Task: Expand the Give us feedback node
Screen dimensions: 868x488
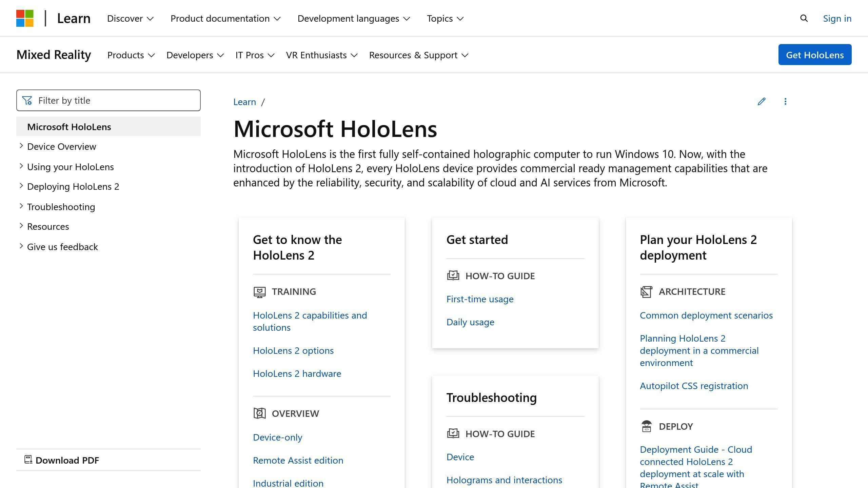Action: [21, 246]
